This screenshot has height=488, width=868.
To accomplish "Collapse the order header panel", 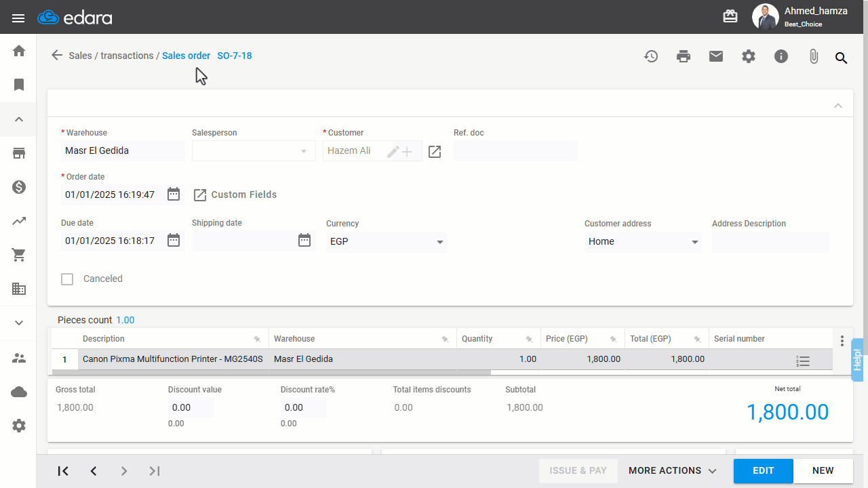I will point(838,106).
